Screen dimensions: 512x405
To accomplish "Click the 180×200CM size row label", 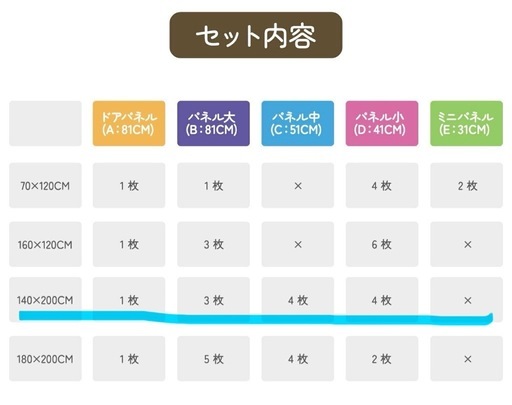I will point(45,359).
